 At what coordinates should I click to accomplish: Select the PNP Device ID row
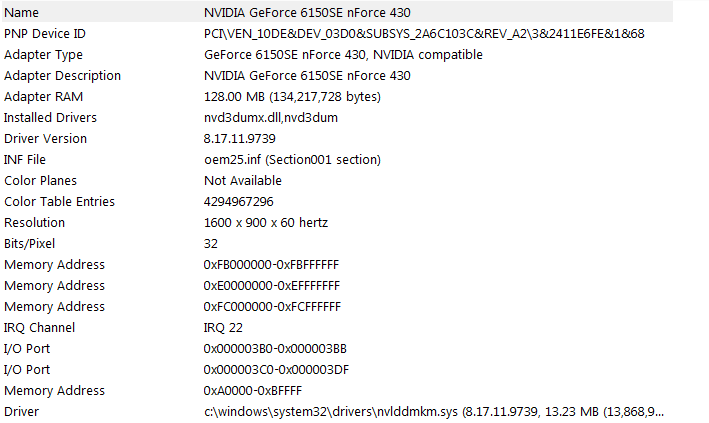337,33
